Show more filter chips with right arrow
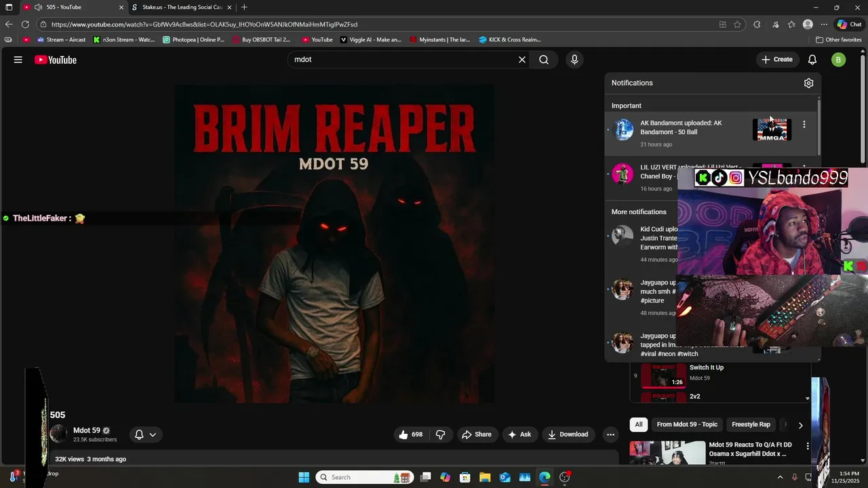Image resolution: width=868 pixels, height=488 pixels. [x=800, y=425]
